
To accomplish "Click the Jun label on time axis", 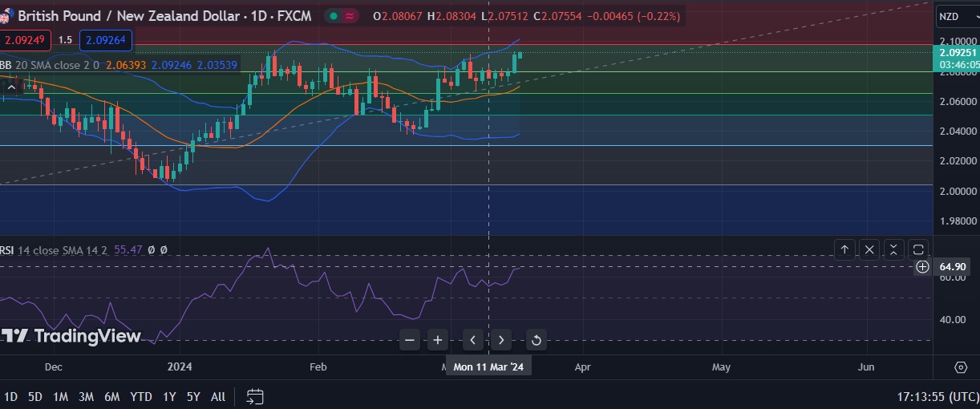I will click(866, 366).
